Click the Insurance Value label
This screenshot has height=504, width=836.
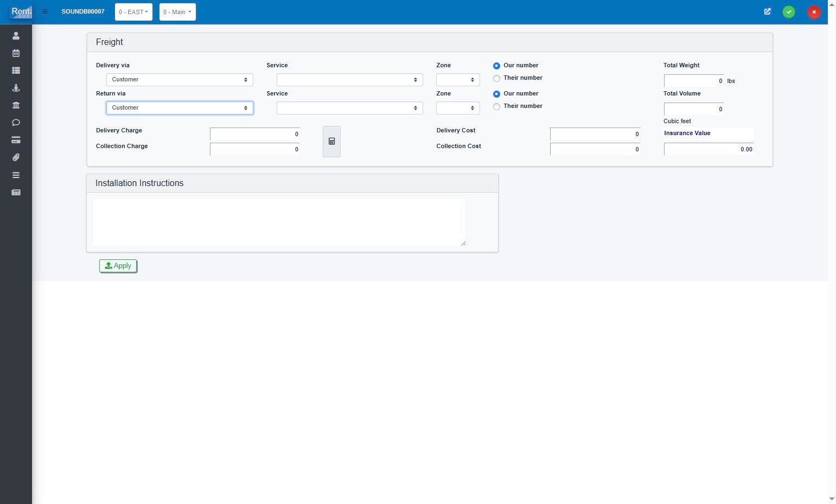687,133
